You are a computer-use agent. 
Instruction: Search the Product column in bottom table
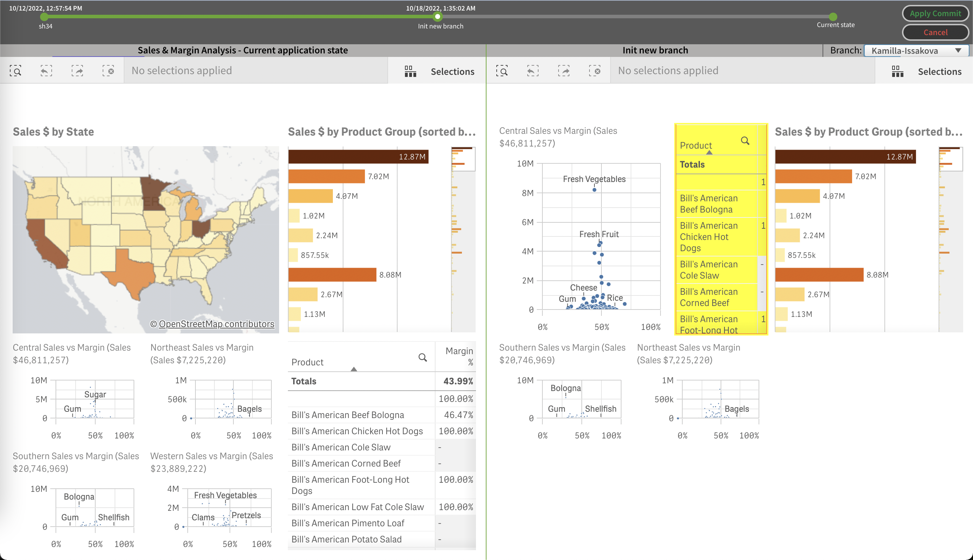(423, 358)
